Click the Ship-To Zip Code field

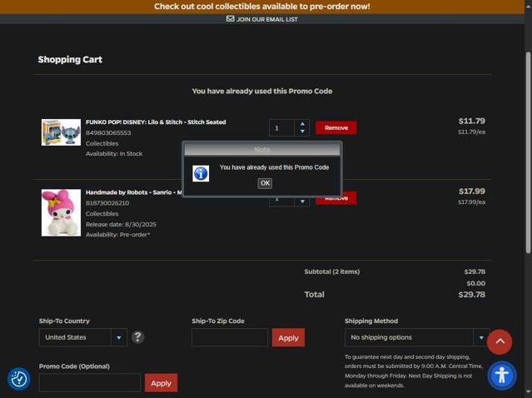(x=230, y=337)
